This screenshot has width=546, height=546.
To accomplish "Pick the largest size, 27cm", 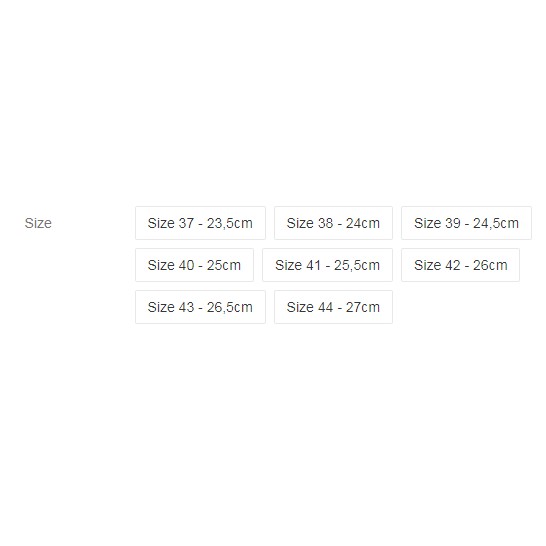I will point(333,307).
